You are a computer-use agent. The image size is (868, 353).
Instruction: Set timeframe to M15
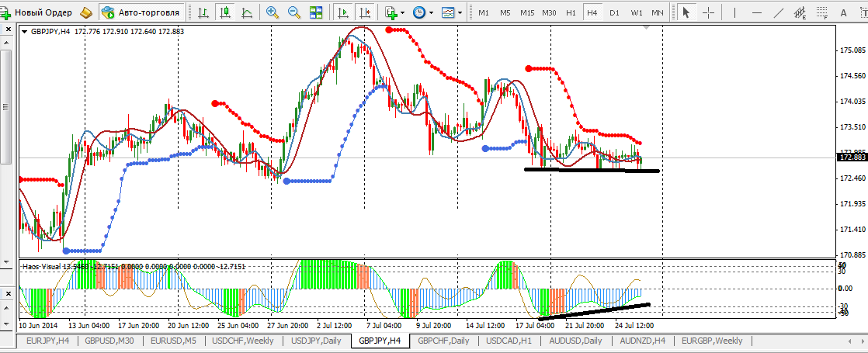pyautogui.click(x=527, y=12)
